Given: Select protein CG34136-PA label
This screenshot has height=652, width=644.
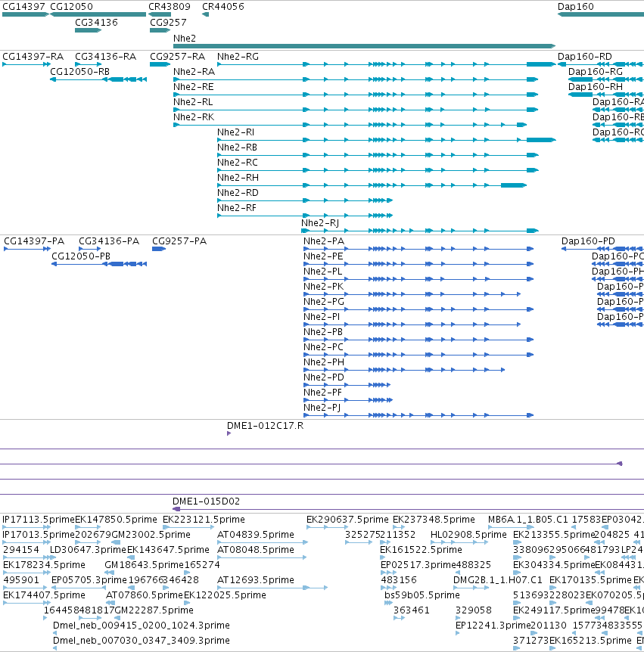Looking at the screenshot, I should pyautogui.click(x=109, y=241).
